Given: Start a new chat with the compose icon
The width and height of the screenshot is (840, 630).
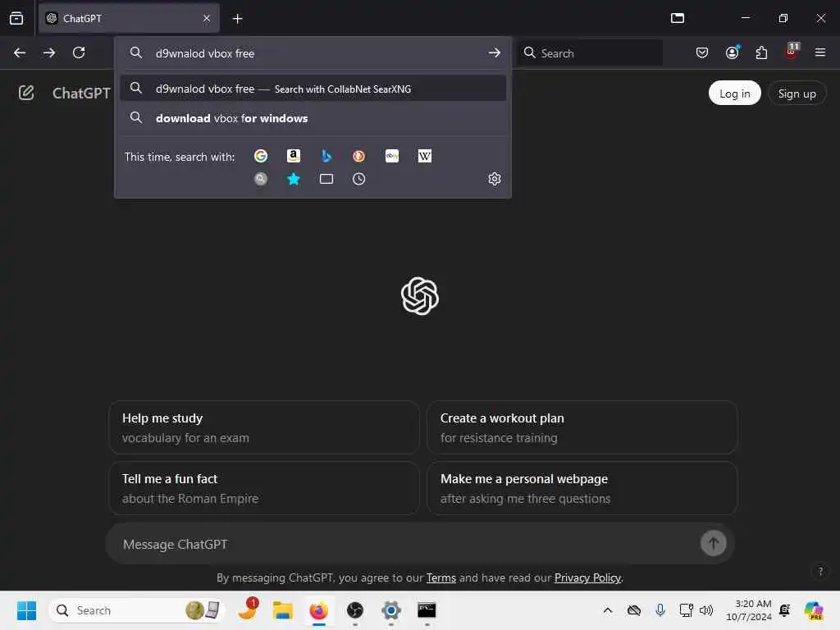Looking at the screenshot, I should (x=26, y=93).
